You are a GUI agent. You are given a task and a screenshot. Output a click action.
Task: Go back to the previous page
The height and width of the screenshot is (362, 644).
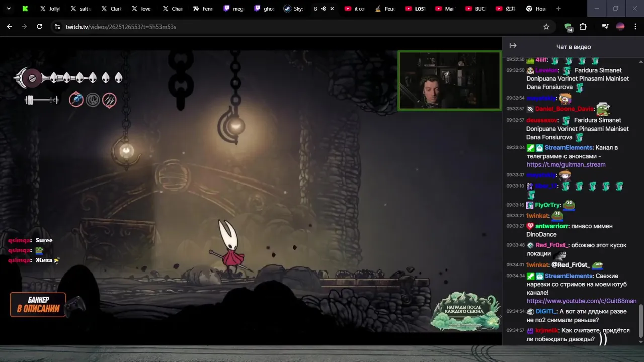coord(9,27)
